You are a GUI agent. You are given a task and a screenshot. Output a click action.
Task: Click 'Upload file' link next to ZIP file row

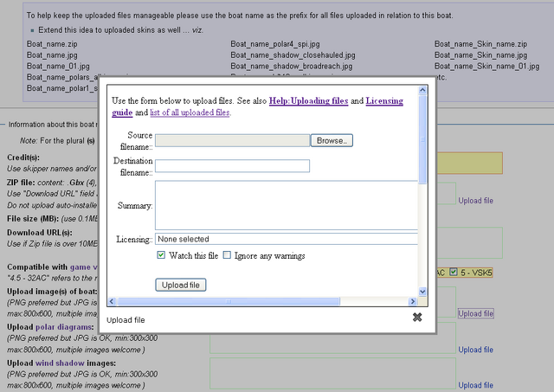475,201
